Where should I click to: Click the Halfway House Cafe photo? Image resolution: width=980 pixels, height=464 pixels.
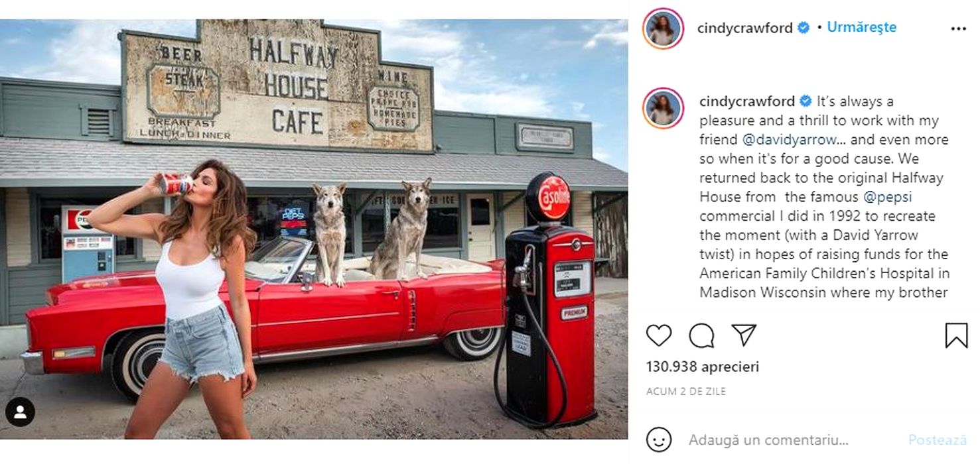click(x=314, y=229)
